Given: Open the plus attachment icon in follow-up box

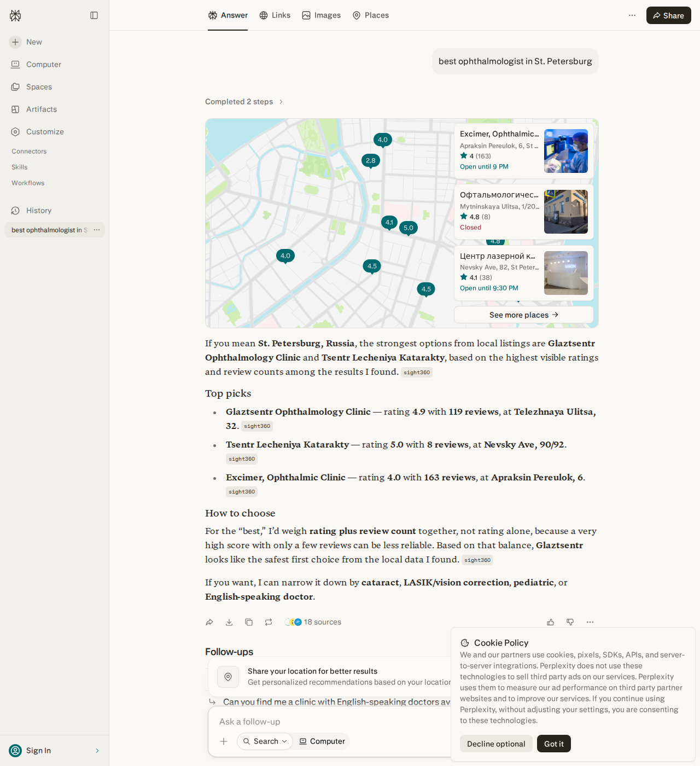Looking at the screenshot, I should [x=224, y=741].
